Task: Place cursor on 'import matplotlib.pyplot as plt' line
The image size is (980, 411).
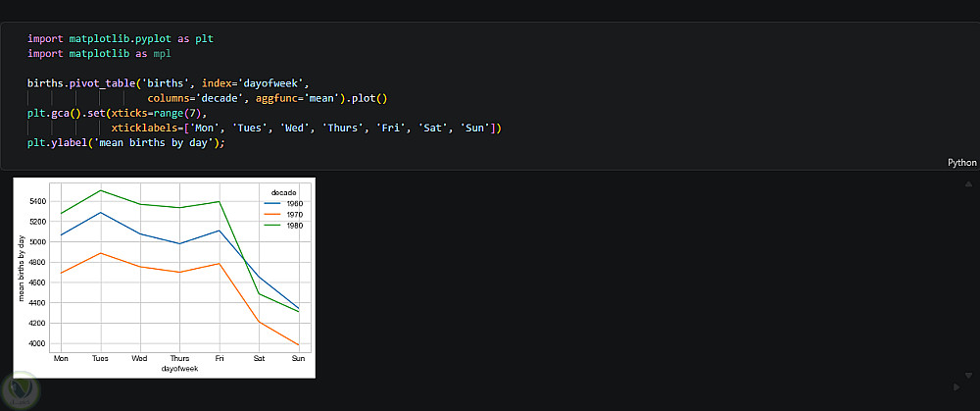Action: point(120,39)
